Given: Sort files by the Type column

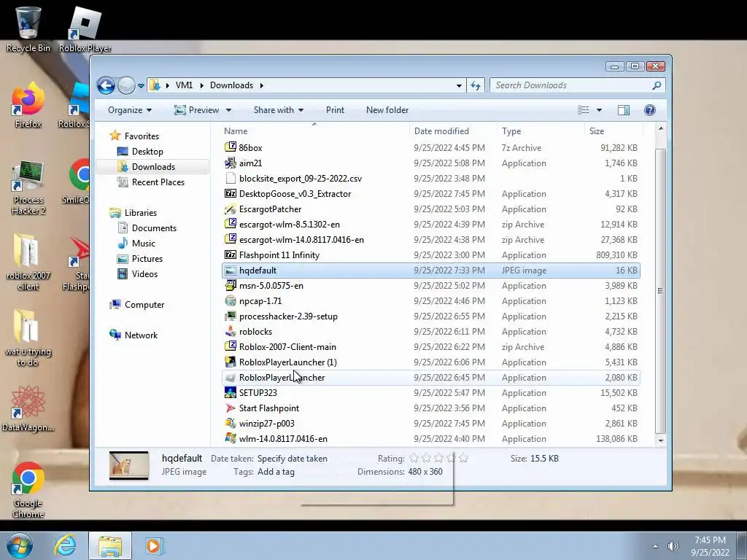Looking at the screenshot, I should [541, 131].
